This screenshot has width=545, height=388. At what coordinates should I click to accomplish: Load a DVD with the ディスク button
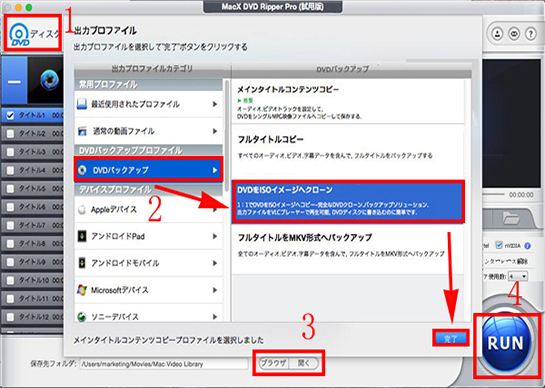click(x=34, y=33)
